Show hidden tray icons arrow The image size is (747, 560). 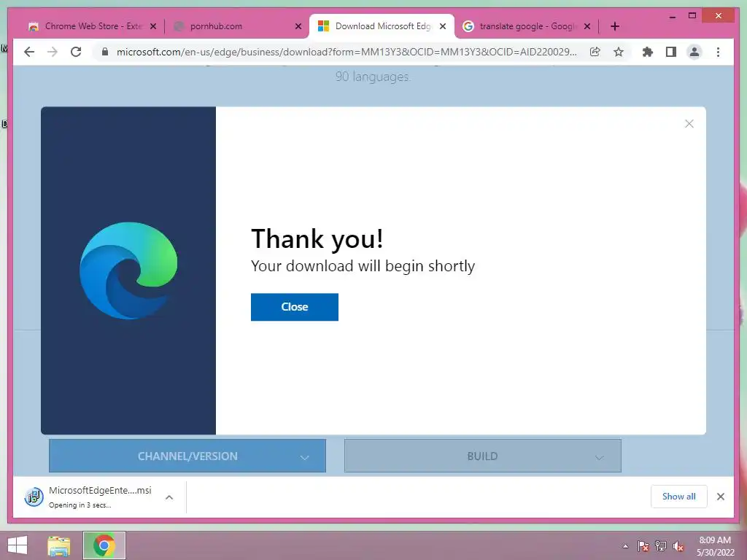point(625,546)
